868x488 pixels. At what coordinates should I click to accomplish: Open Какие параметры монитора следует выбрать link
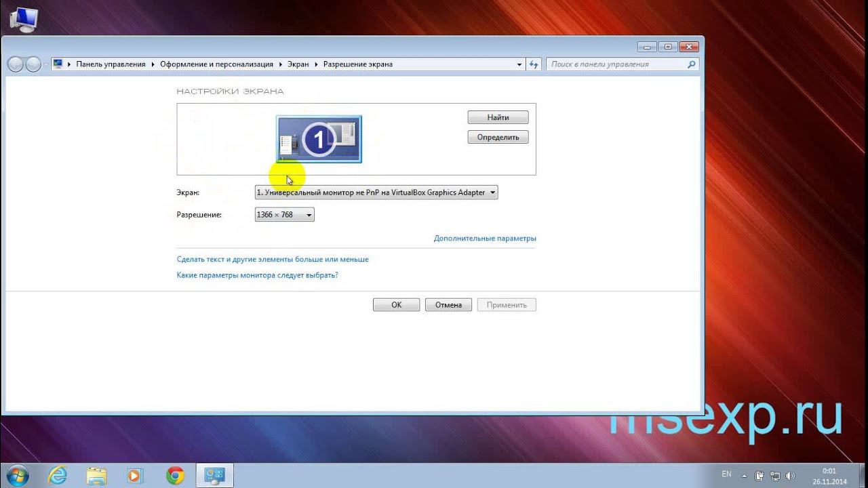click(x=257, y=275)
